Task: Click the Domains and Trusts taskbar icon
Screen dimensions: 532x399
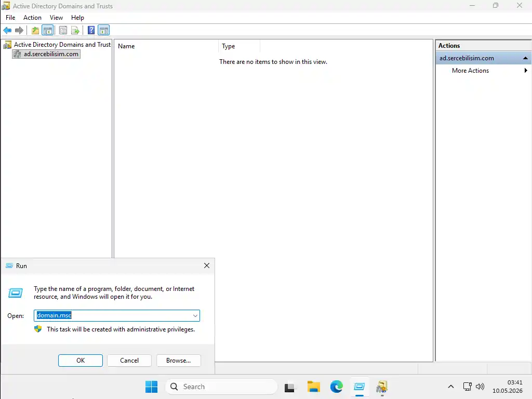Action: click(382, 387)
